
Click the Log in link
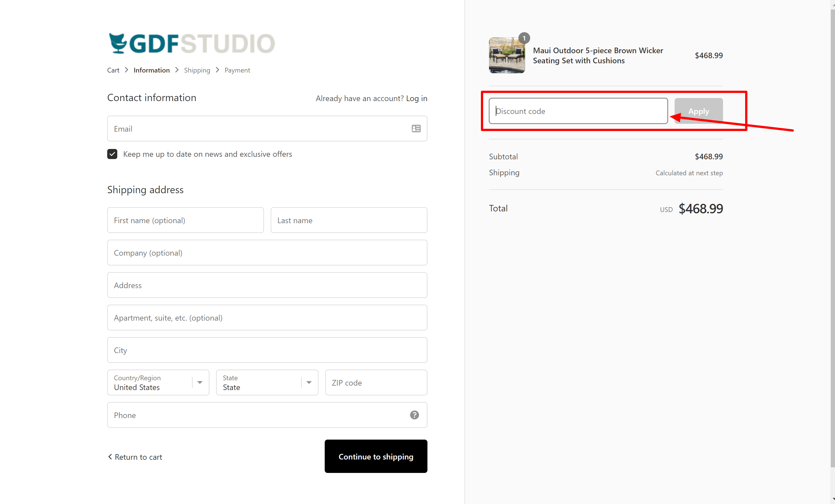click(x=417, y=98)
